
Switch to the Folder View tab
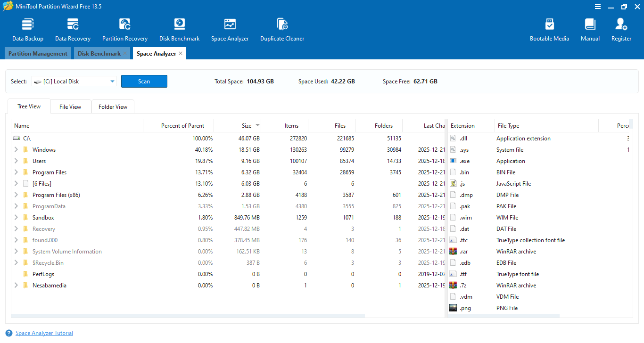point(113,107)
